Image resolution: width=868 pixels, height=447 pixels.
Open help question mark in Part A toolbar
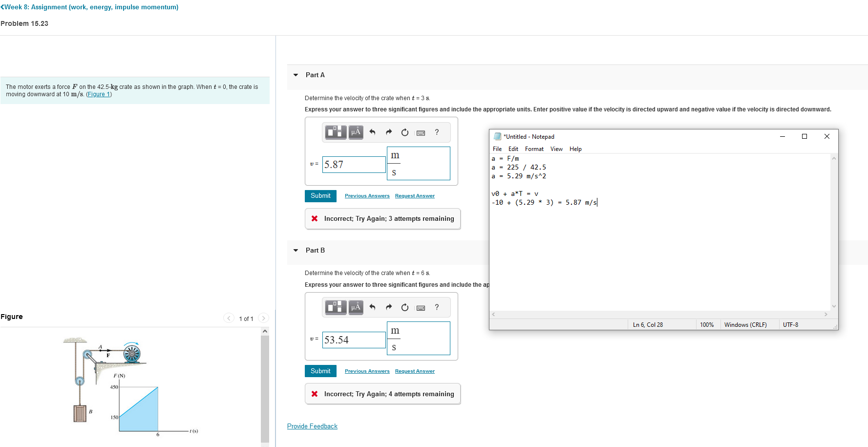click(437, 132)
